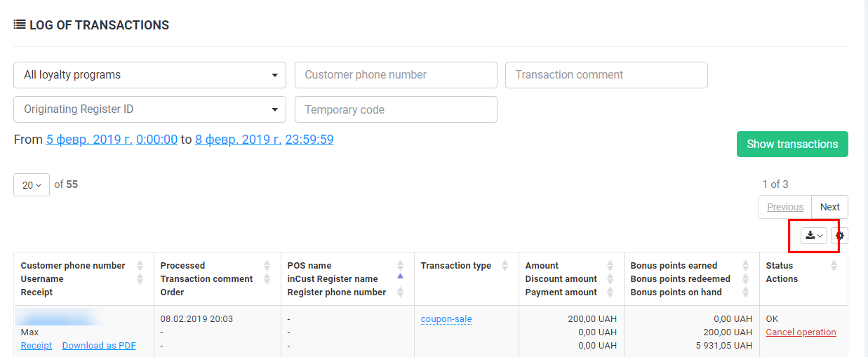The width and height of the screenshot is (868, 357).
Task: Sort by Status column arrows
Action: tap(834, 266)
